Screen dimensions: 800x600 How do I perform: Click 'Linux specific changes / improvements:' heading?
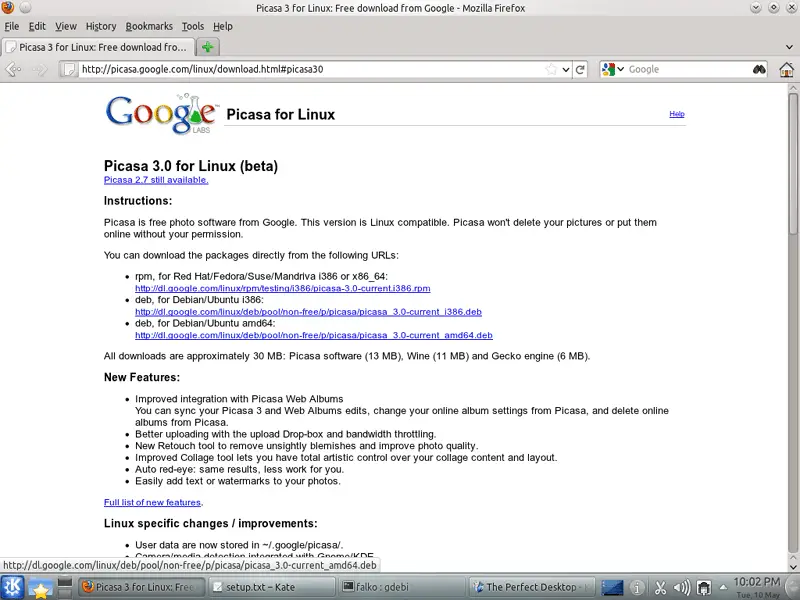[211, 523]
